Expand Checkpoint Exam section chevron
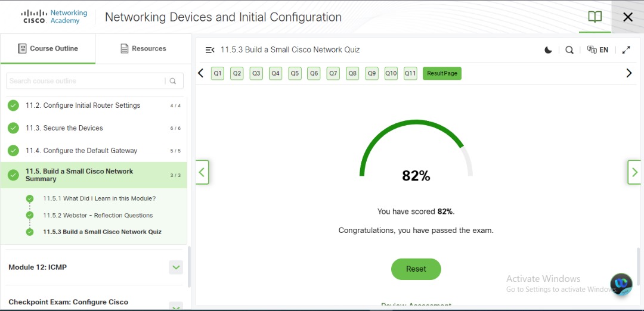Image resolution: width=644 pixels, height=311 pixels. click(x=176, y=306)
